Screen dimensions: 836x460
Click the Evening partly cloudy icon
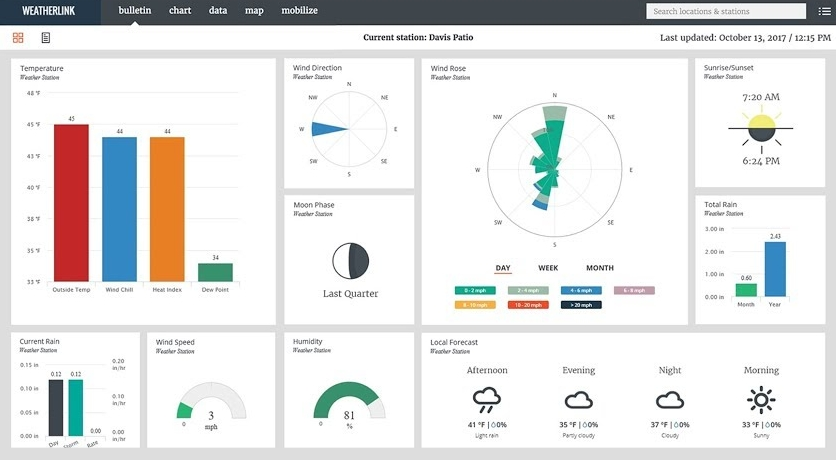[578, 400]
